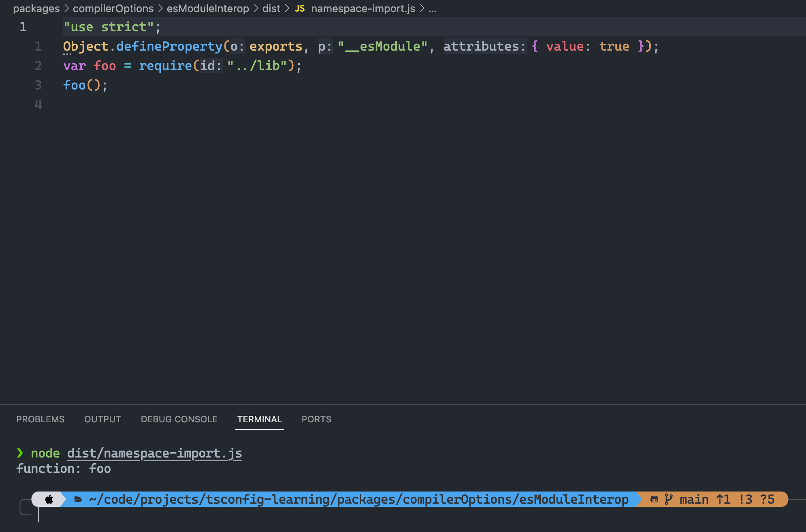Expand chevron after 'dist' breadcrumb
This screenshot has height=532, width=806.
click(287, 9)
